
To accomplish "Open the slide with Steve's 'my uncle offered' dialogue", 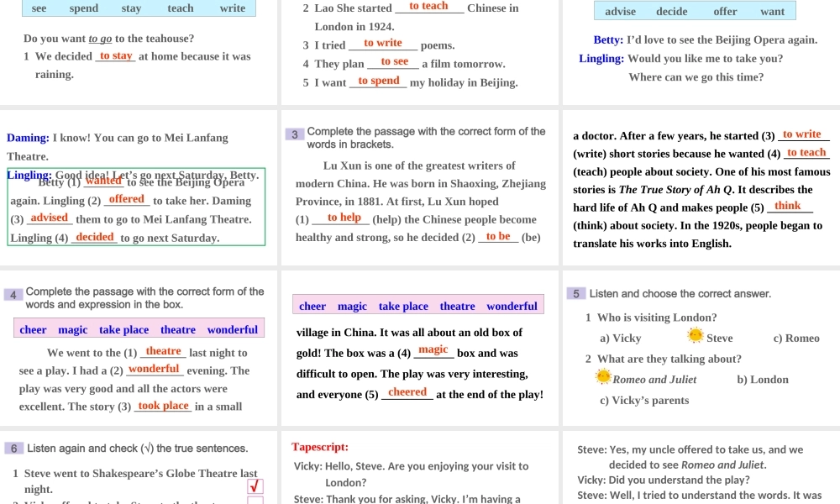I will pos(701,467).
